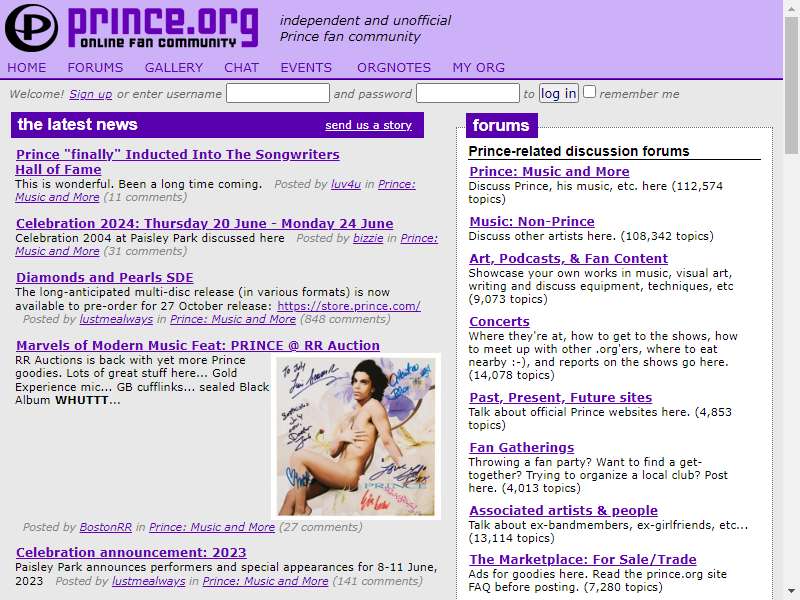Click 'Prince-related discussion forums' heading

579,152
